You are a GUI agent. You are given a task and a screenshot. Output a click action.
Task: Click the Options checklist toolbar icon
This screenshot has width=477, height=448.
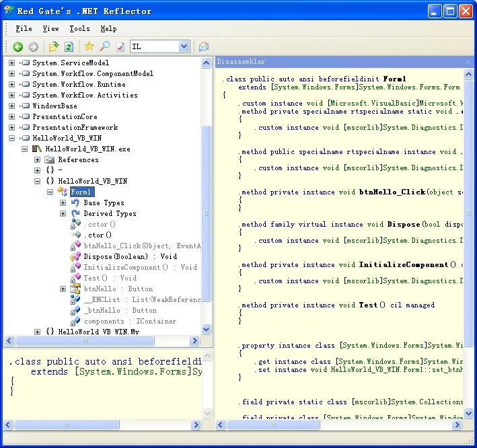click(x=120, y=46)
